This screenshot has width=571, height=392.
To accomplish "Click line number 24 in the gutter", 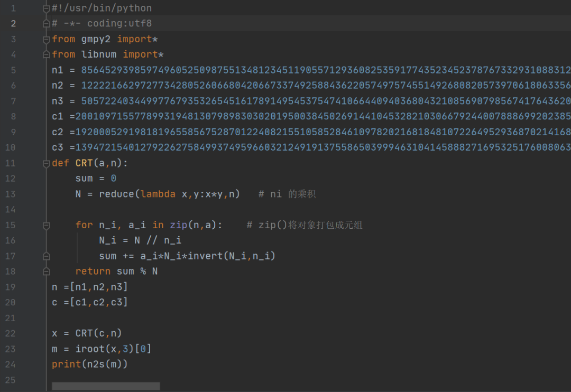I will click(11, 365).
